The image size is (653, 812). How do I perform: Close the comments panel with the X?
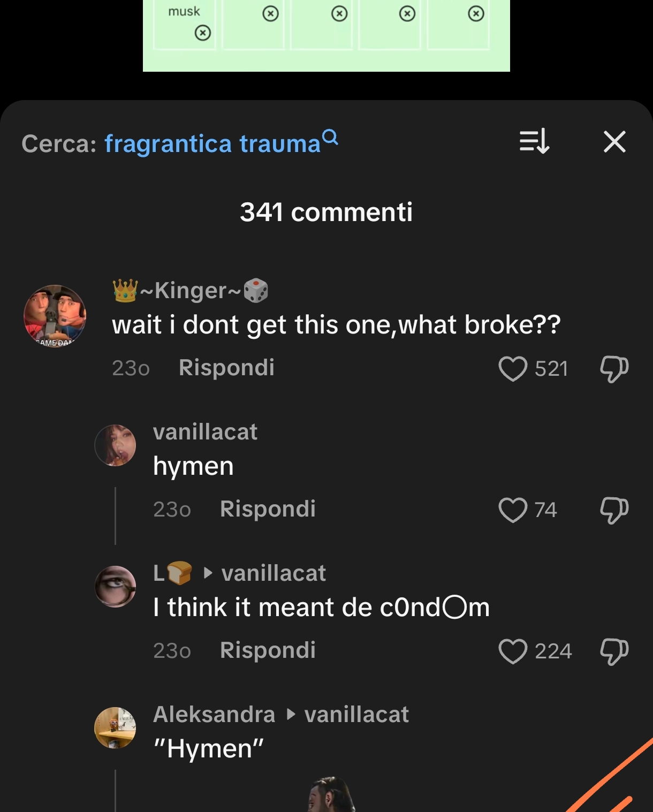613,142
